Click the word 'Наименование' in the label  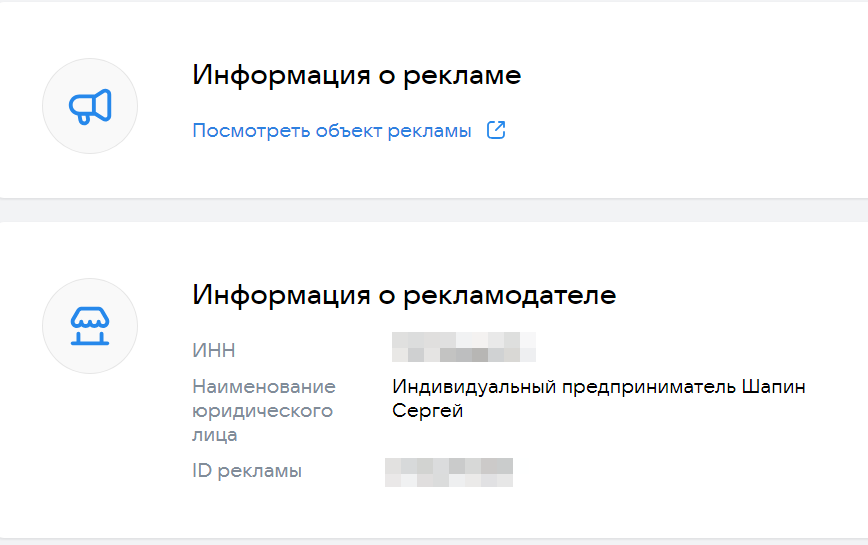tap(263, 386)
